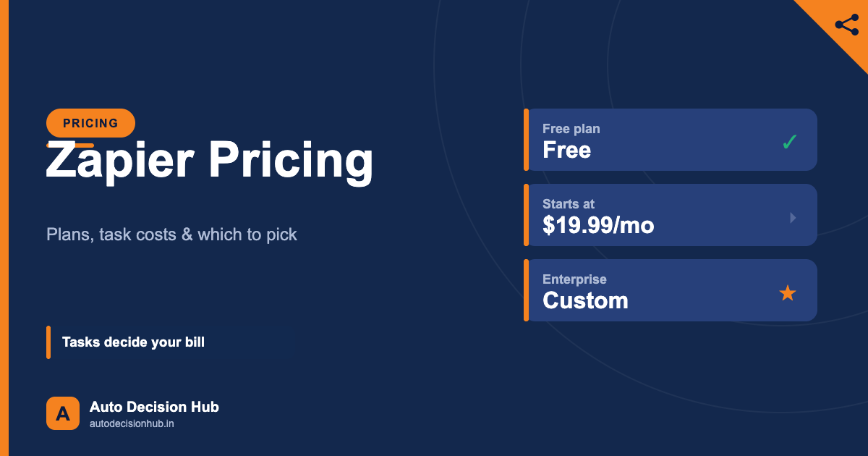Click the green checkmark on Free plan
Image resolution: width=868 pixels, height=456 pixels.
click(789, 142)
